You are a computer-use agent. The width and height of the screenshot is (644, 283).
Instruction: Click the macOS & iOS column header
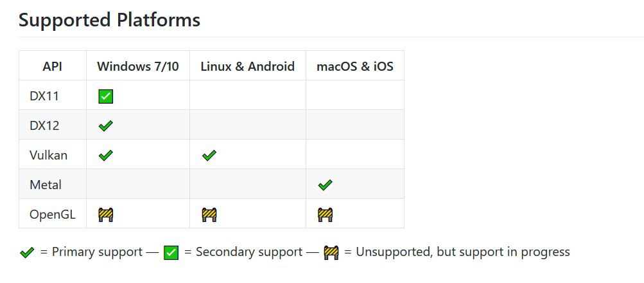tap(355, 66)
